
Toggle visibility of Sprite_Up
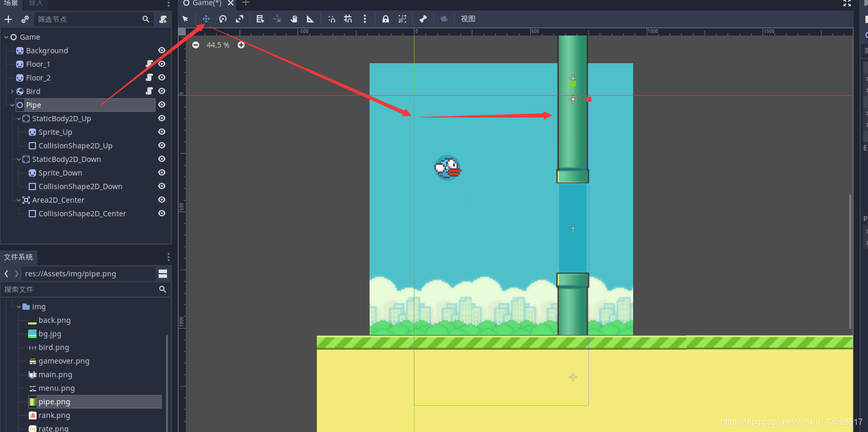click(162, 132)
